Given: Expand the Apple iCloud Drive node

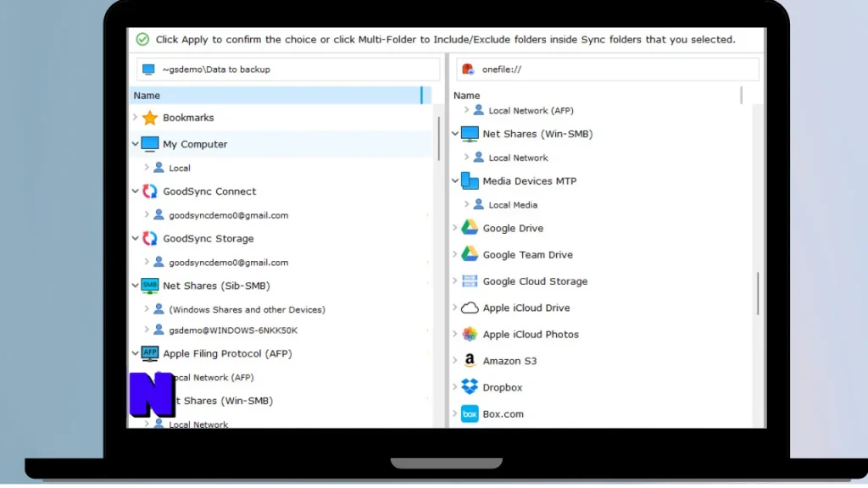Looking at the screenshot, I should (455, 307).
